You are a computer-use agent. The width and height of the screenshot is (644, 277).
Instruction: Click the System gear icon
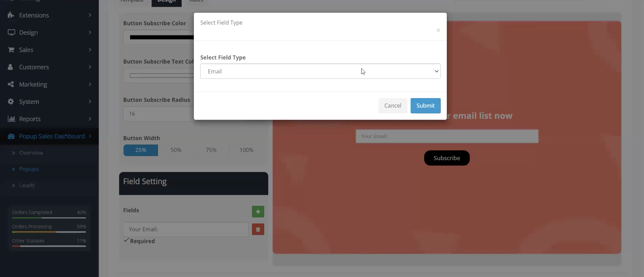pyautogui.click(x=11, y=101)
